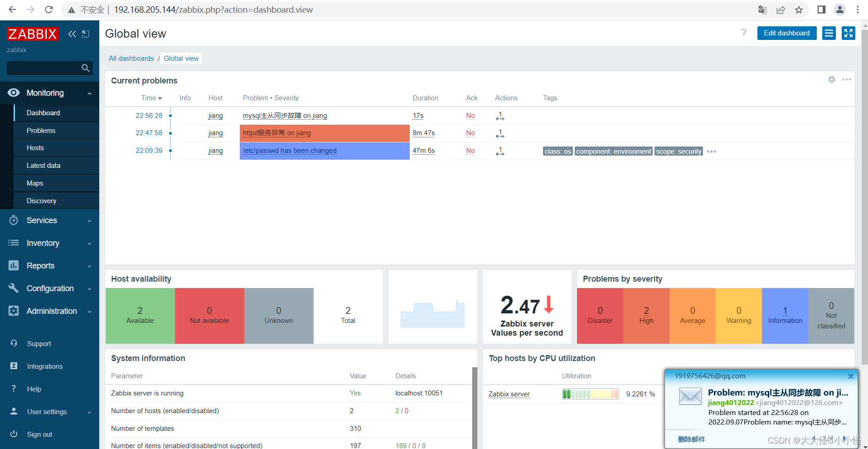The height and width of the screenshot is (449, 868).
Task: Click the envelope icon in mail notification
Action: click(x=690, y=396)
